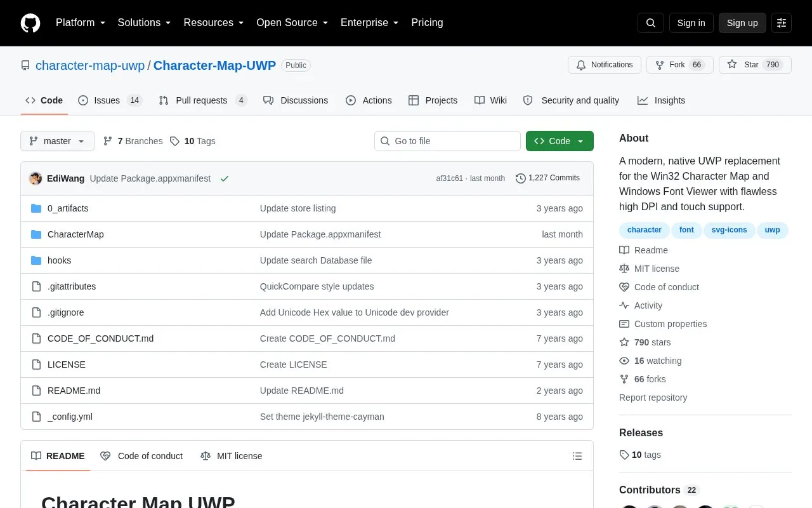Open the Open Source header menu
The height and width of the screenshot is (508, 812).
(292, 23)
